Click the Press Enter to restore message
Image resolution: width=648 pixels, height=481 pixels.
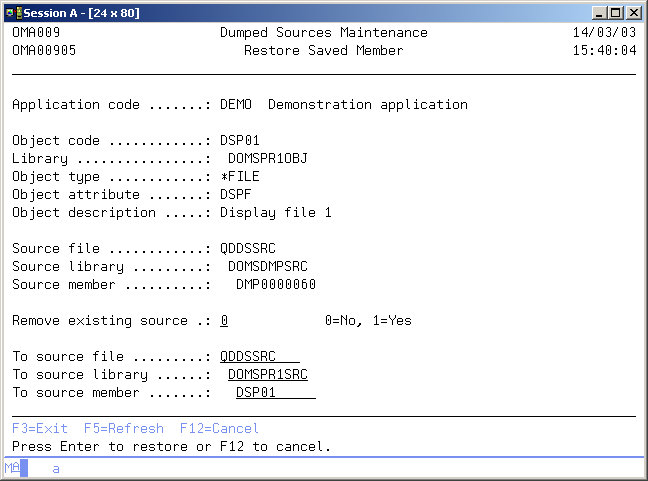[x=171, y=447]
